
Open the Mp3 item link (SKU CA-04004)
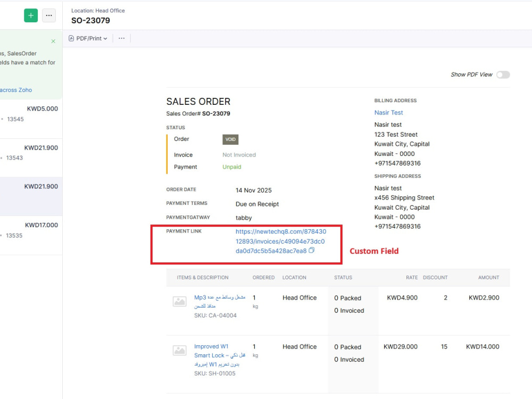point(220,301)
